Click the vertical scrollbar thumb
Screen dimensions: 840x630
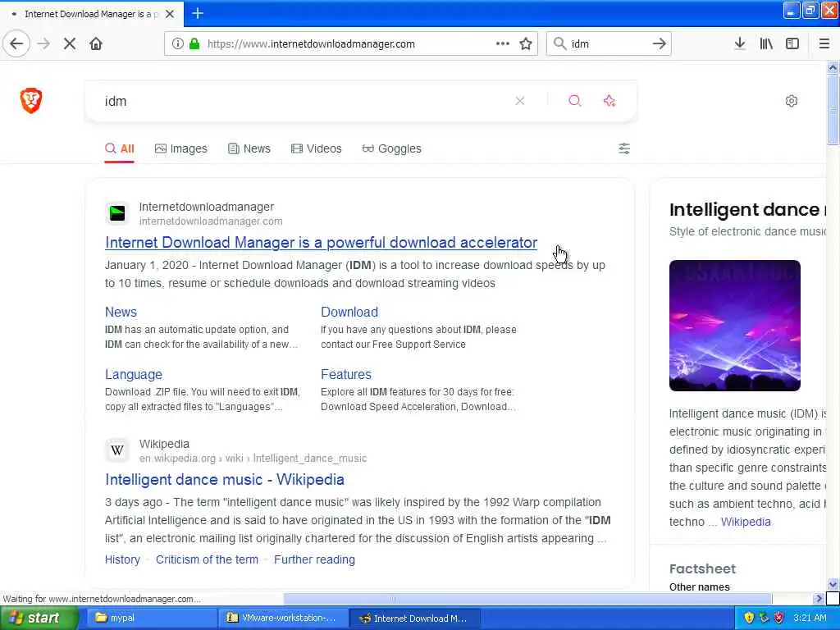click(x=833, y=110)
